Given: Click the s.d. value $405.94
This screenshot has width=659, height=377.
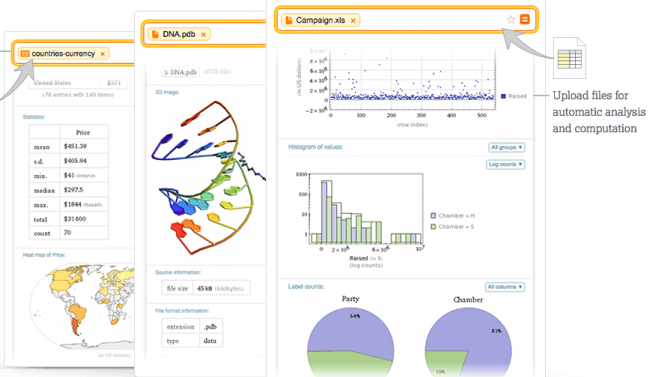Looking at the screenshot, I should pos(75,161).
